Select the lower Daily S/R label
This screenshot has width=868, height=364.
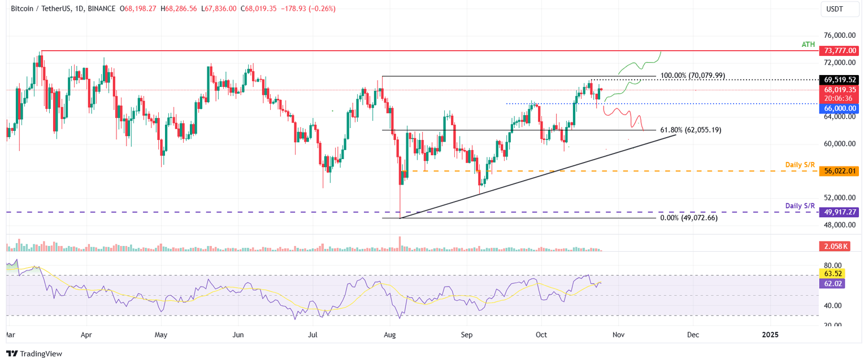[x=800, y=205]
